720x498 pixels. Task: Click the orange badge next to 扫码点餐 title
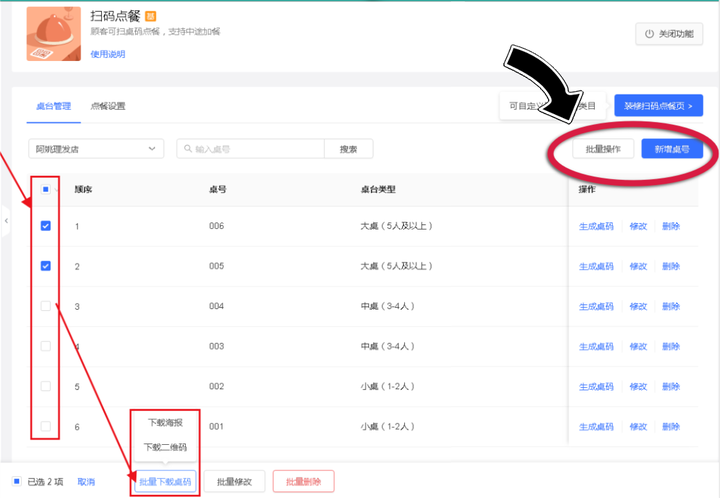coord(151,17)
